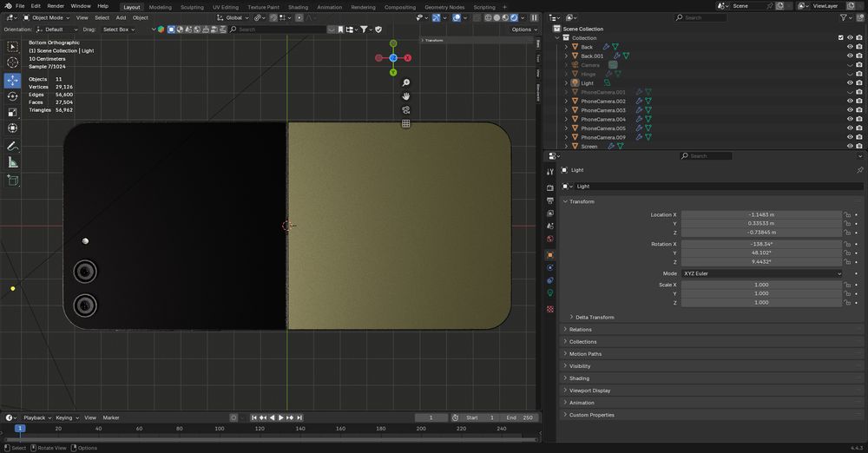Open the viewport Add menu
The height and width of the screenshot is (453, 868).
pos(121,17)
